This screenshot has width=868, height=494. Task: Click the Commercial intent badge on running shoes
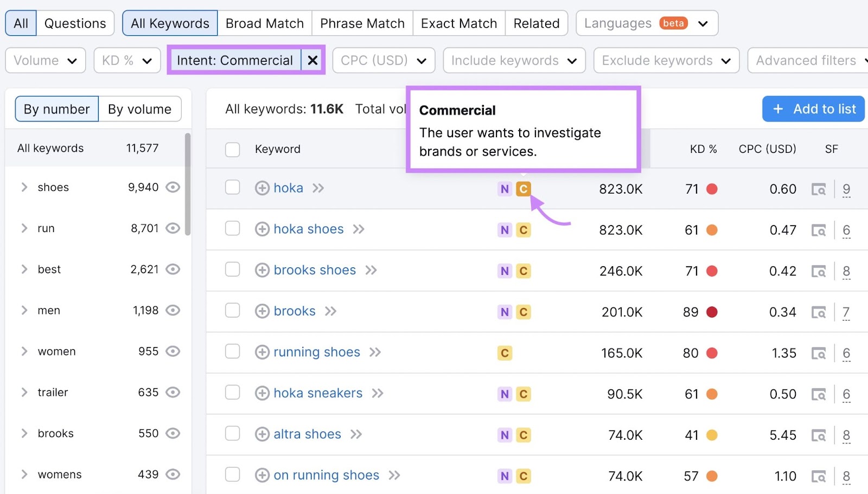tap(505, 352)
